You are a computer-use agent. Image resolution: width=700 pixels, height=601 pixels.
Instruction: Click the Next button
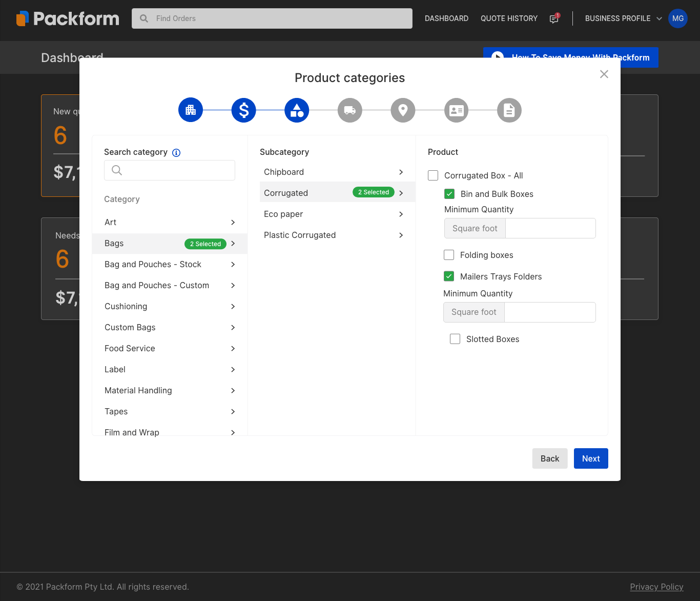click(591, 458)
